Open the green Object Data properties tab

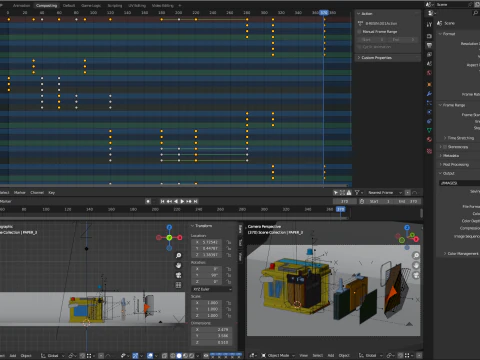click(x=429, y=130)
